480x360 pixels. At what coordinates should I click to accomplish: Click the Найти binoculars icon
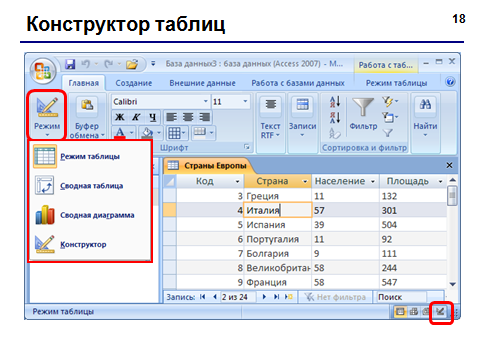(x=425, y=104)
